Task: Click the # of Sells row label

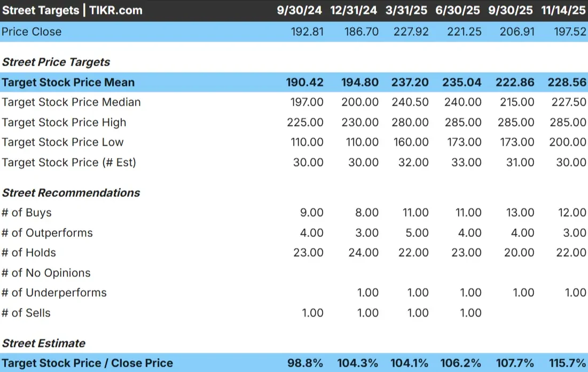Action: click(27, 313)
